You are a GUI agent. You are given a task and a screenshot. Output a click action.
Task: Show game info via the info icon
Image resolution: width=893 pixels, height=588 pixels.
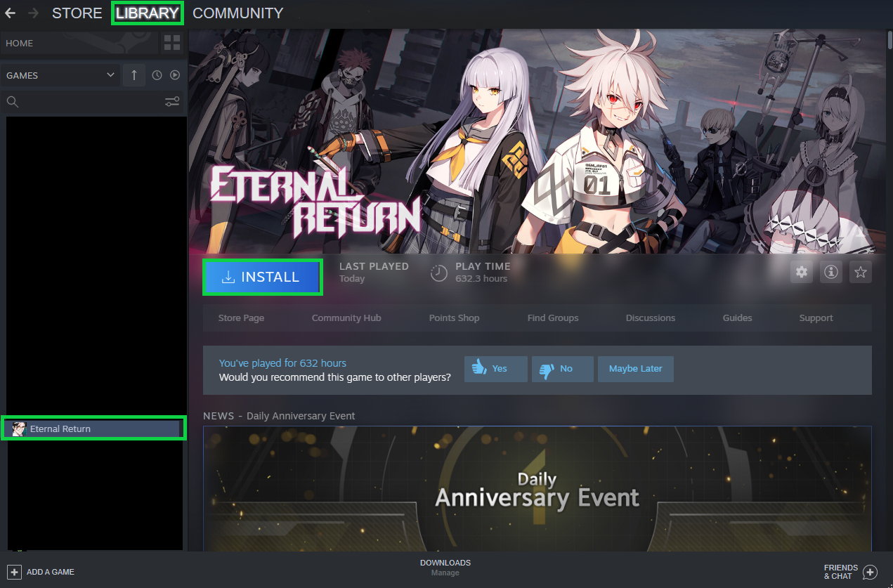click(x=831, y=273)
